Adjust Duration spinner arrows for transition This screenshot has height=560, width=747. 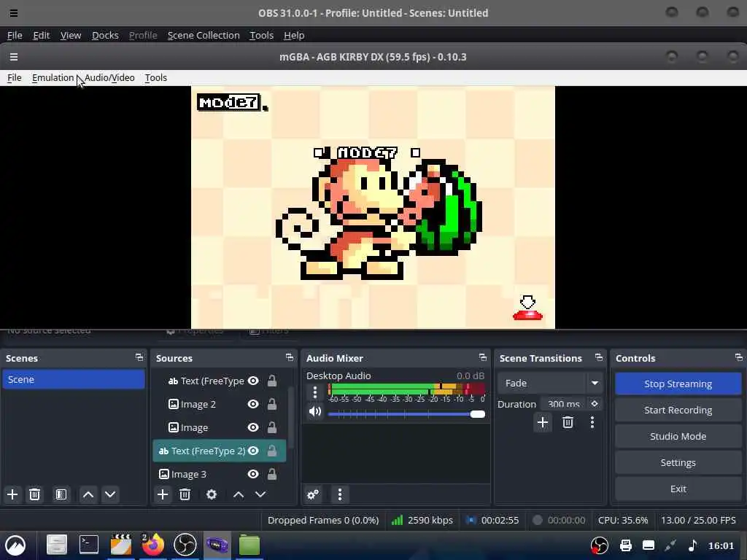[594, 404]
